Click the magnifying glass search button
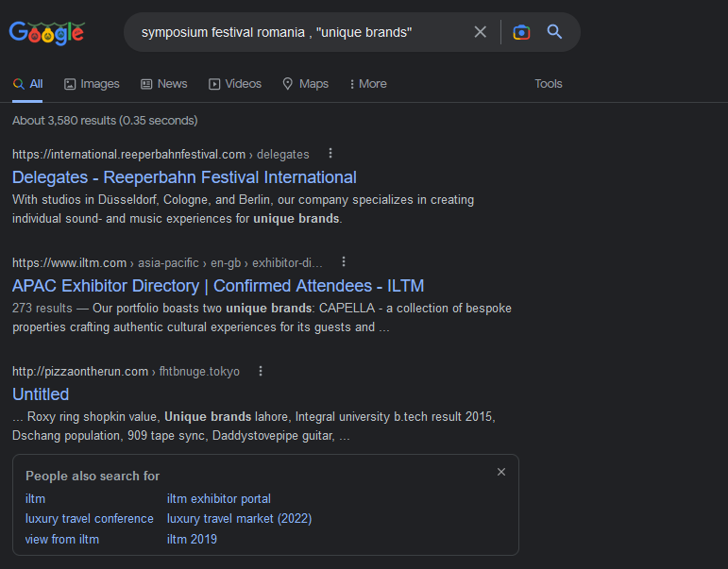The width and height of the screenshot is (728, 569). (554, 32)
